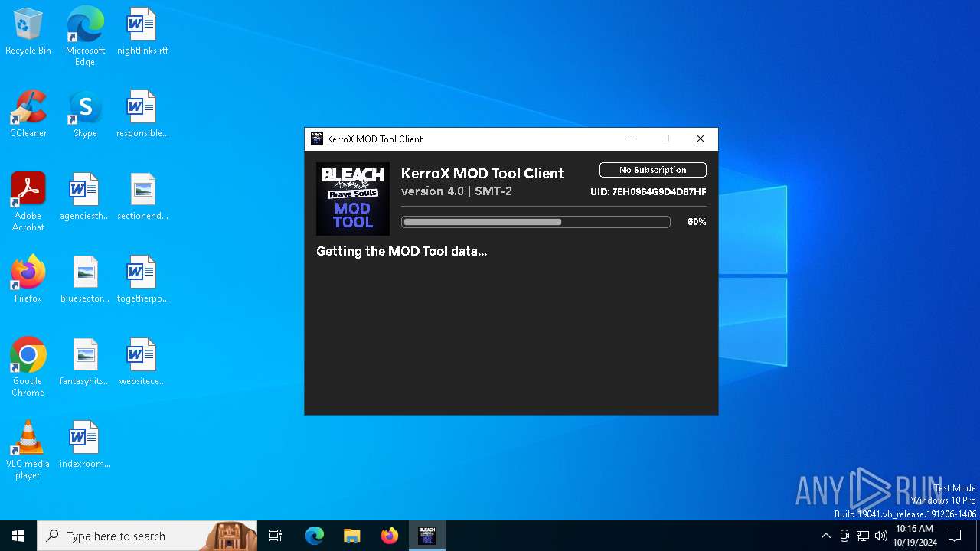Click the KerroX window title bar icon
980x551 pixels.
(316, 139)
